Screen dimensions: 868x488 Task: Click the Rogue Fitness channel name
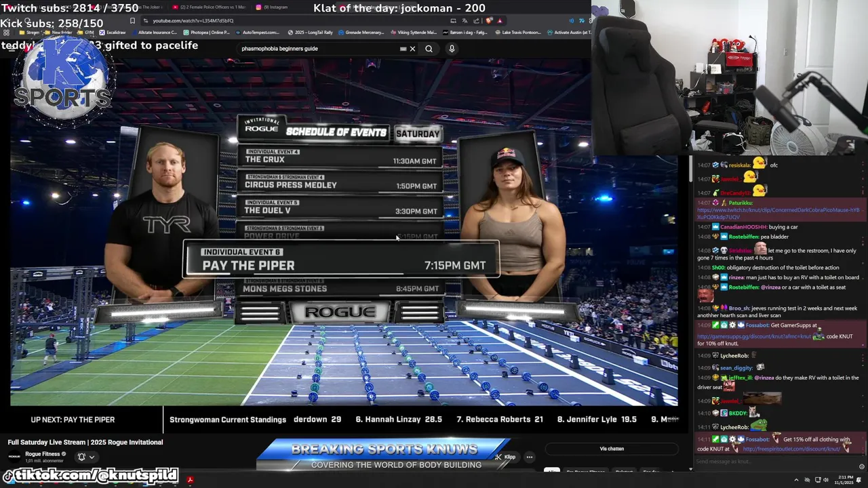[x=43, y=454]
